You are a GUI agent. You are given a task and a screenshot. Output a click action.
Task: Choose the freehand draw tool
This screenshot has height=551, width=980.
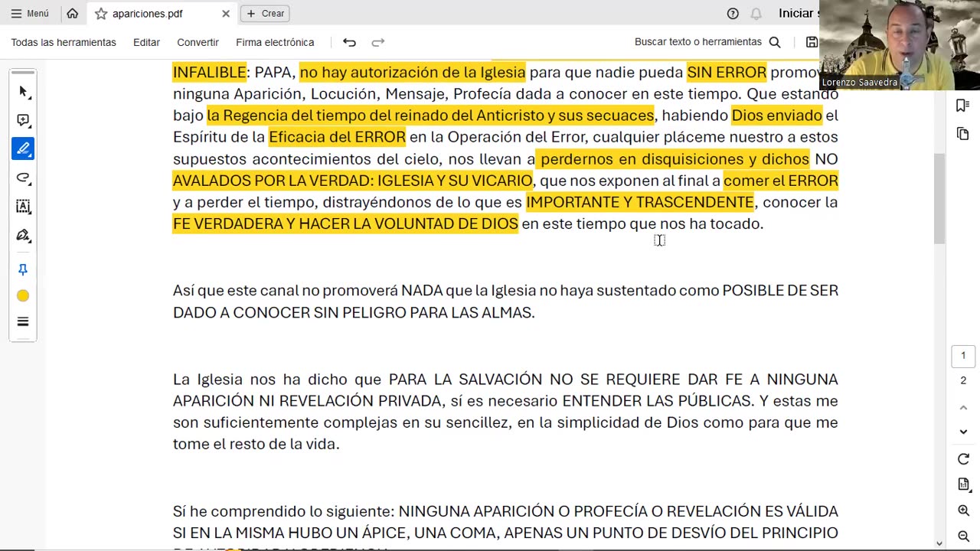tap(23, 178)
